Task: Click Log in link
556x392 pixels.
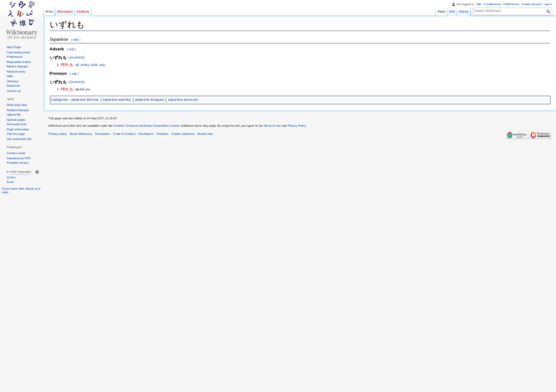Action: 548,4
